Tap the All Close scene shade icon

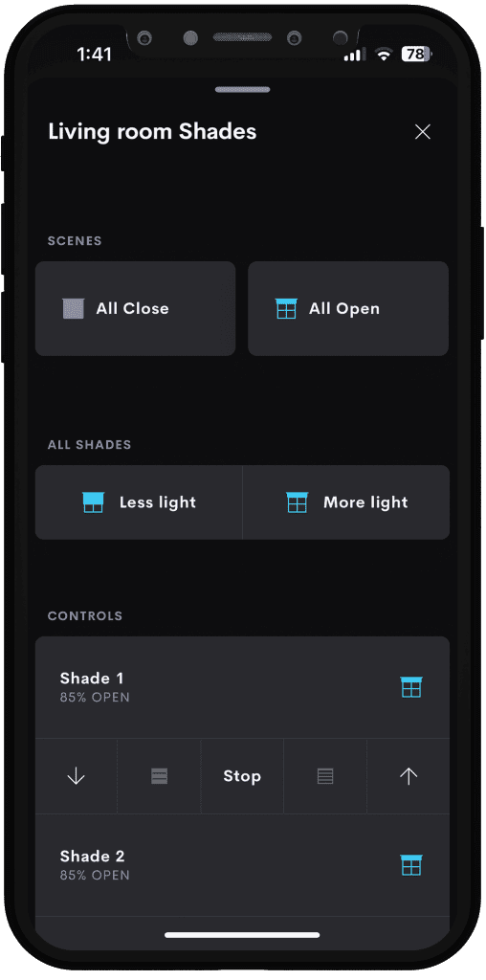coord(74,309)
